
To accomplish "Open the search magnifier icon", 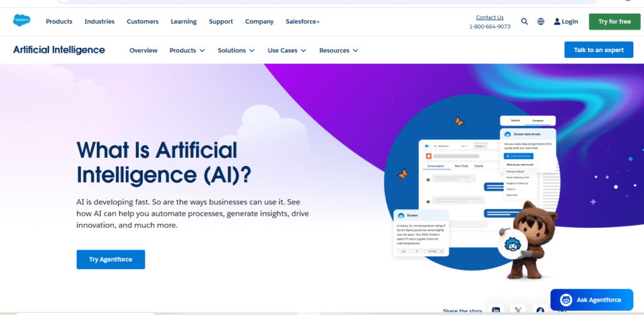I will point(525,21).
